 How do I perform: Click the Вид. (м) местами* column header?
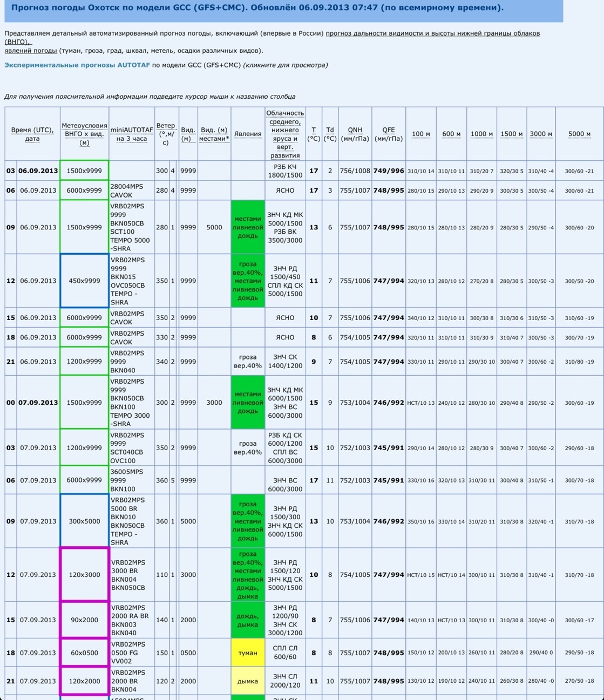pos(214,134)
